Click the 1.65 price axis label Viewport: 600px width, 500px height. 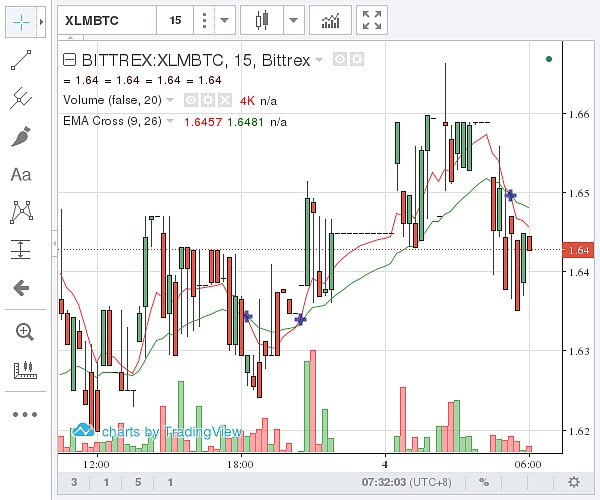pyautogui.click(x=579, y=193)
